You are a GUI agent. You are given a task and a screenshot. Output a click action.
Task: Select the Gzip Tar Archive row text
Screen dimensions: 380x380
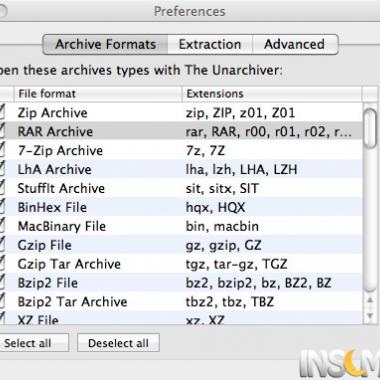(x=69, y=264)
